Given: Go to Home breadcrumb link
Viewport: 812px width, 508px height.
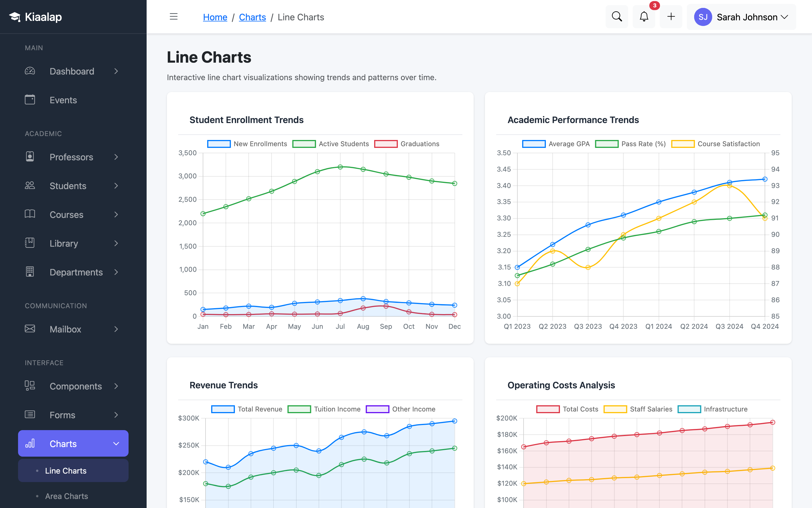Looking at the screenshot, I should click(x=215, y=17).
